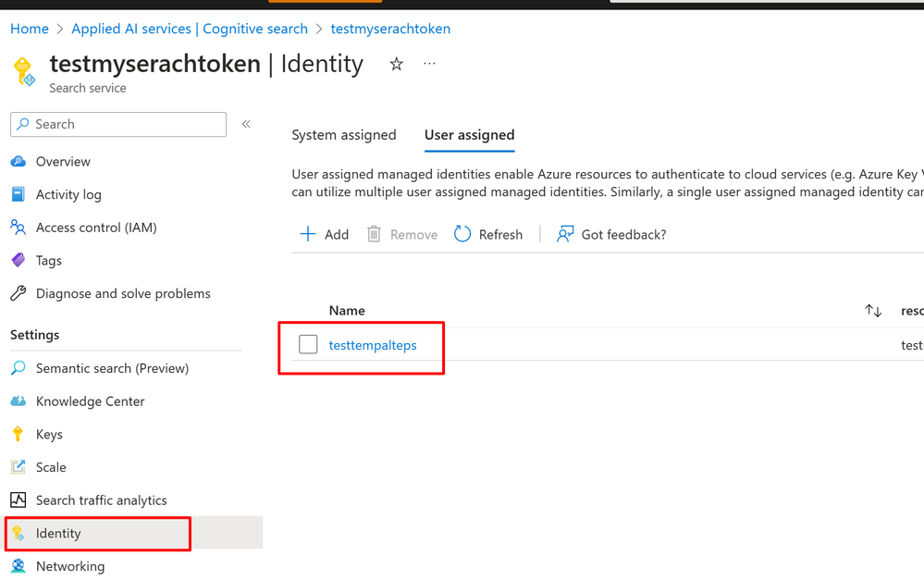Click the Search traffic analytics chart icon

pos(18,500)
